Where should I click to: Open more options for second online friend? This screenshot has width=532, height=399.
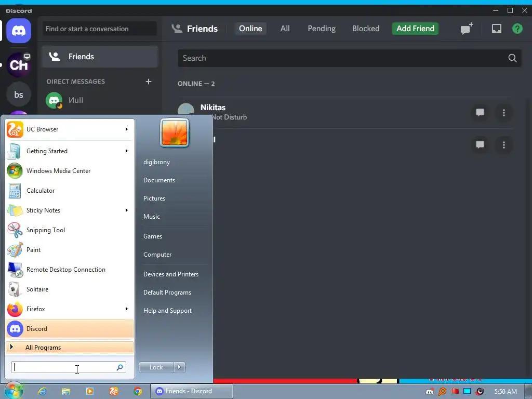[504, 145]
